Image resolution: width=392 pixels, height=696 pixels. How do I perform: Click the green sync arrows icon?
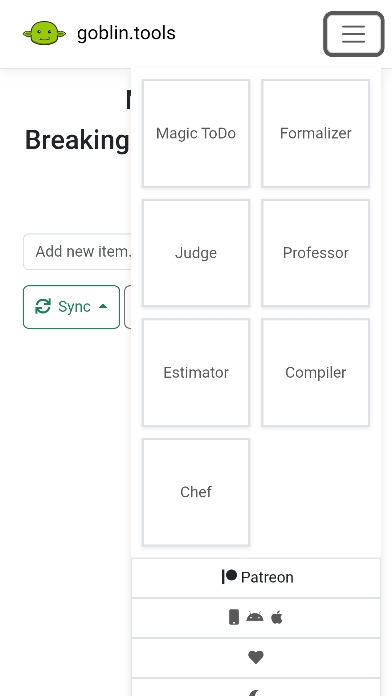pos(43,306)
